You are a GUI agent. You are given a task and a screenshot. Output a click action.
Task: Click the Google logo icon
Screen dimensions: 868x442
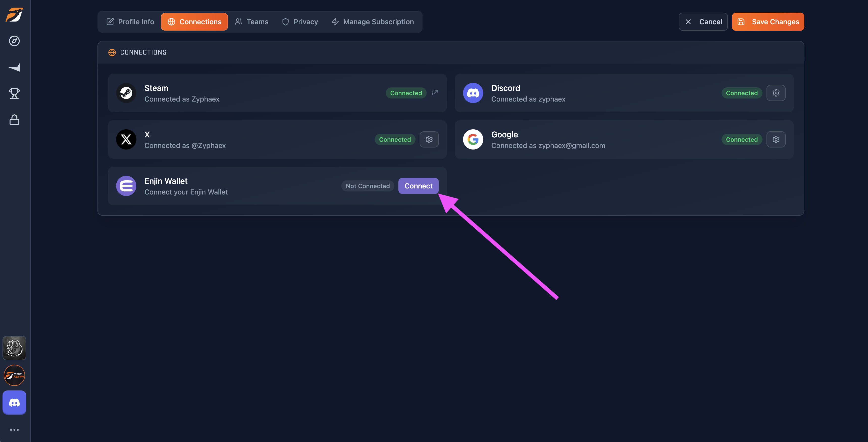(473, 140)
